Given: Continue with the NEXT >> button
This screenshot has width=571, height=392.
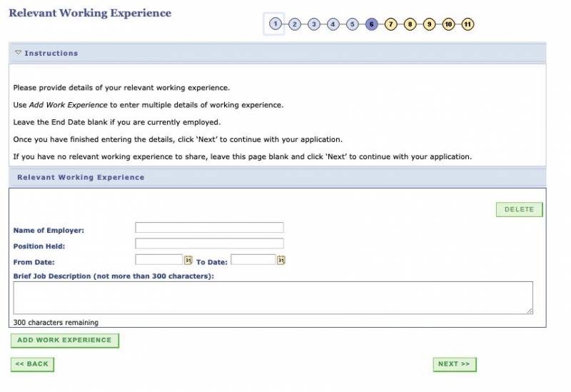Looking at the screenshot, I should pyautogui.click(x=454, y=364).
